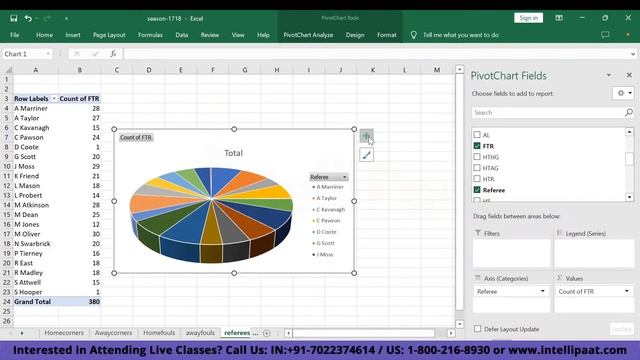Click horizontal scrollbar left arrow
The width and height of the screenshot is (640, 360).
289,333
